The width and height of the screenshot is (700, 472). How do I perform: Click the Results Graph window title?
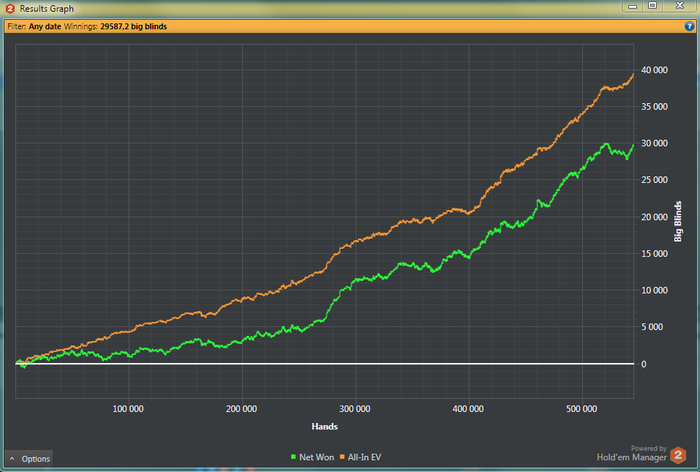[x=47, y=8]
